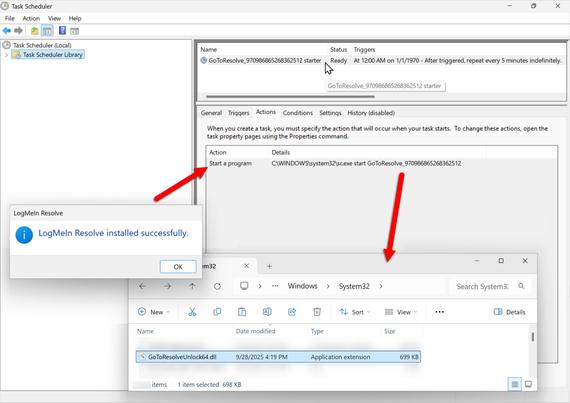
Task: Switch to the History (disabled) tab
Action: click(x=371, y=113)
